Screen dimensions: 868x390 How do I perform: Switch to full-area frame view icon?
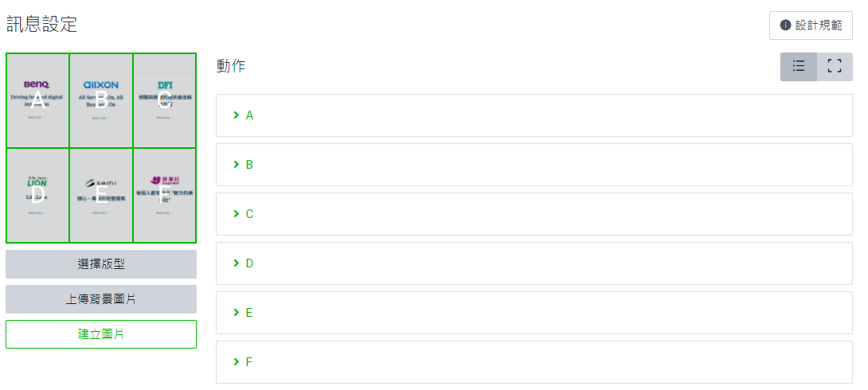(835, 66)
